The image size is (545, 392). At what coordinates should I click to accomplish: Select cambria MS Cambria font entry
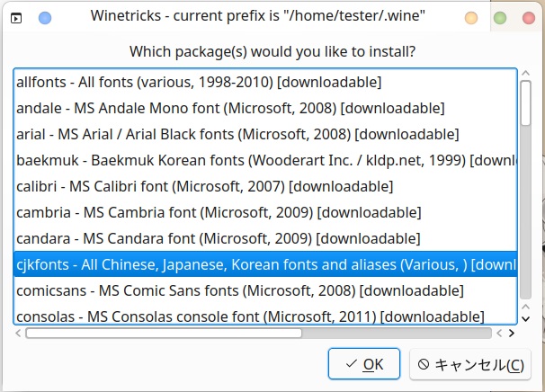click(x=219, y=213)
